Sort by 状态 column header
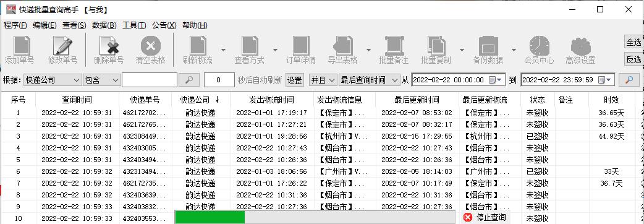Viewport: 644px width, 224px height. tap(537, 100)
